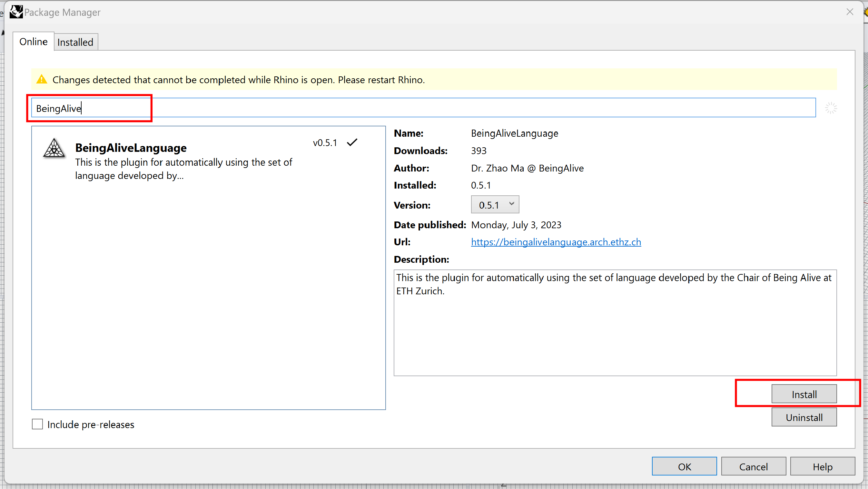Click the BeingAliveLanguage triangle package icon
Screen dimensions: 868x489
[x=54, y=148]
